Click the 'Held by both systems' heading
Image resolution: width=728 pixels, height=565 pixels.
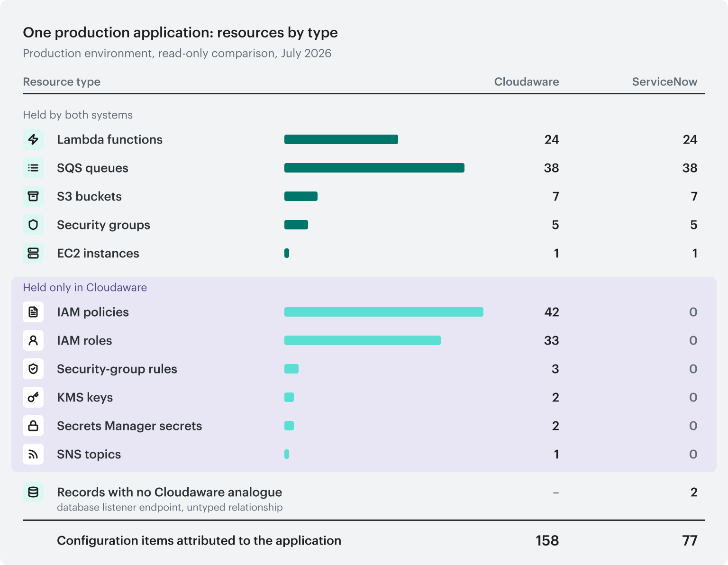click(78, 115)
